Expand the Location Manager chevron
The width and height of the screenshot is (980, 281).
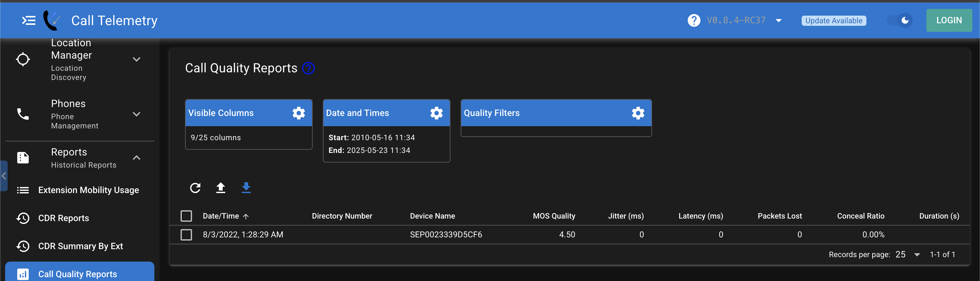coord(137,59)
